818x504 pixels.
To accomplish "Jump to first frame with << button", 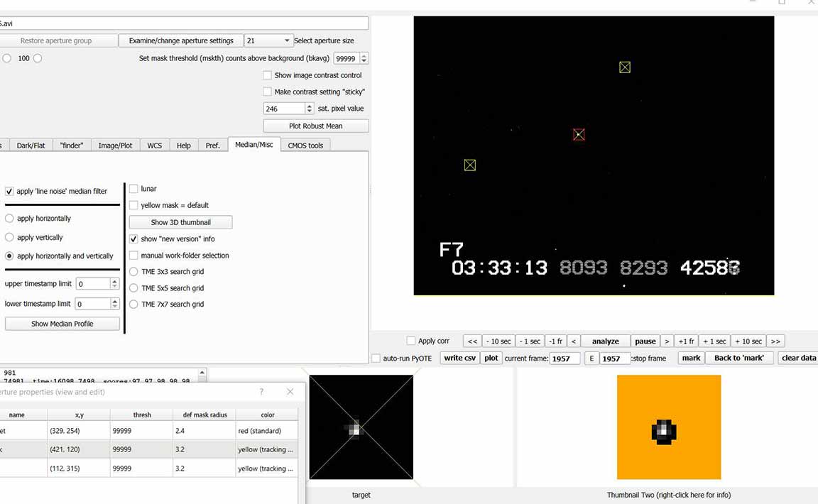I will coord(472,341).
